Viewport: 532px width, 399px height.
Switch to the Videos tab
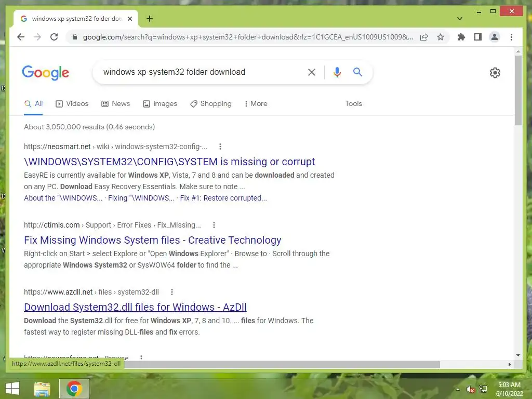pos(72,104)
